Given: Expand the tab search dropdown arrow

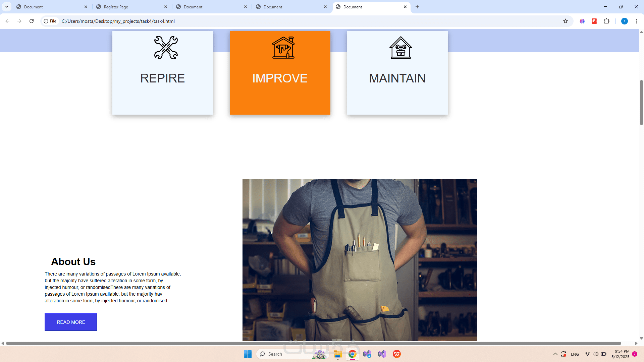Looking at the screenshot, I should (x=6, y=7).
